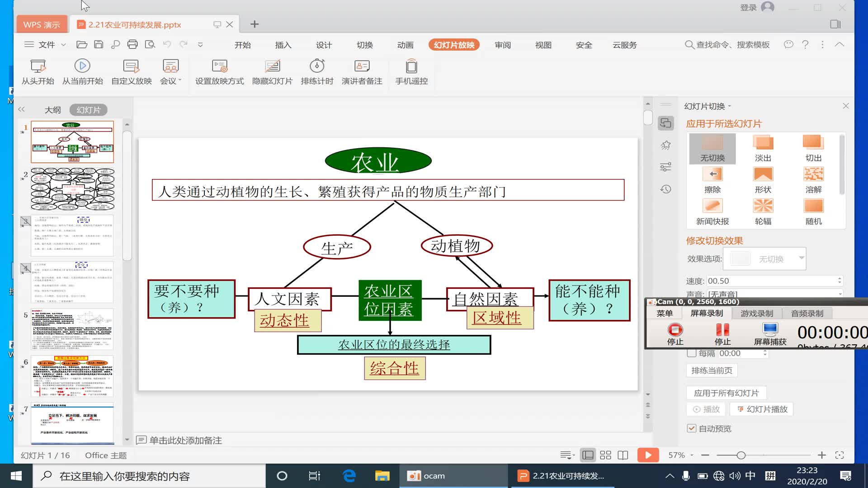The height and width of the screenshot is (488, 868).
Task: Open Microsoft Edge from the taskbar
Action: point(349,476)
